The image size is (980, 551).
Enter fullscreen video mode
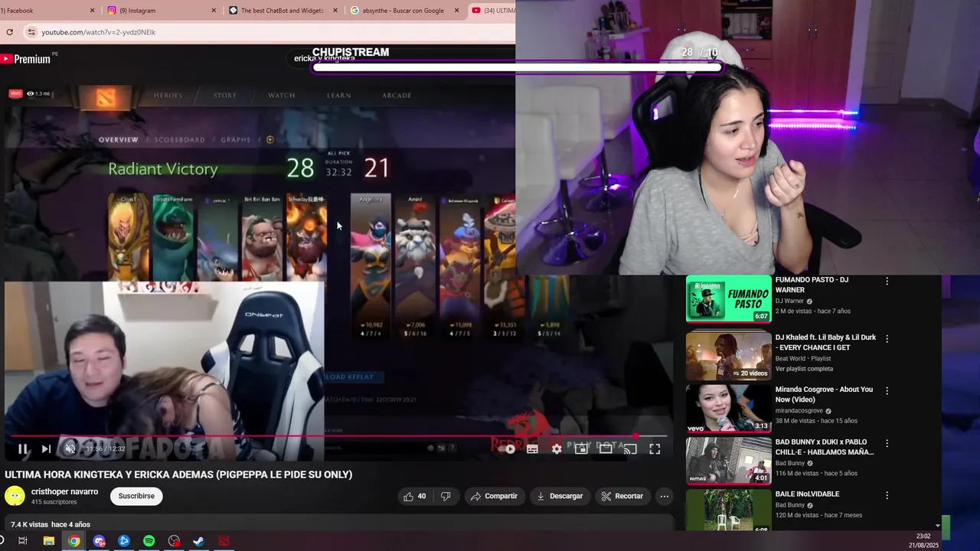pyautogui.click(x=655, y=449)
